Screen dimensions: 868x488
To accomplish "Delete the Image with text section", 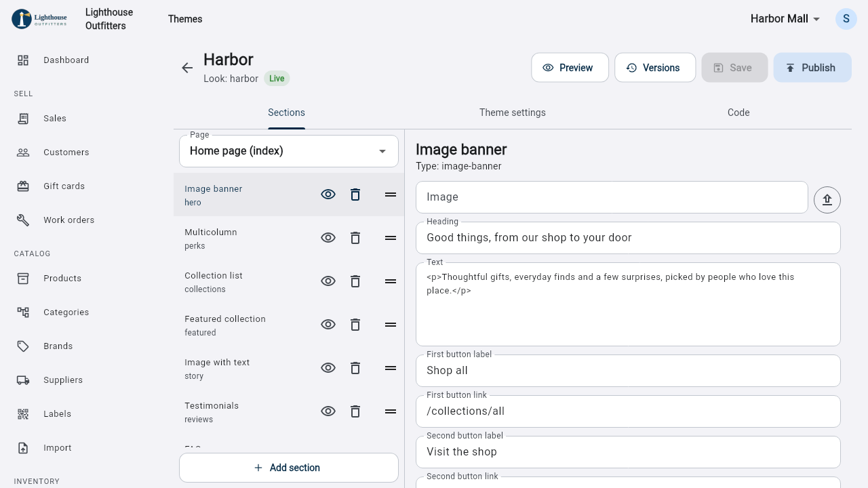I will click(x=355, y=368).
